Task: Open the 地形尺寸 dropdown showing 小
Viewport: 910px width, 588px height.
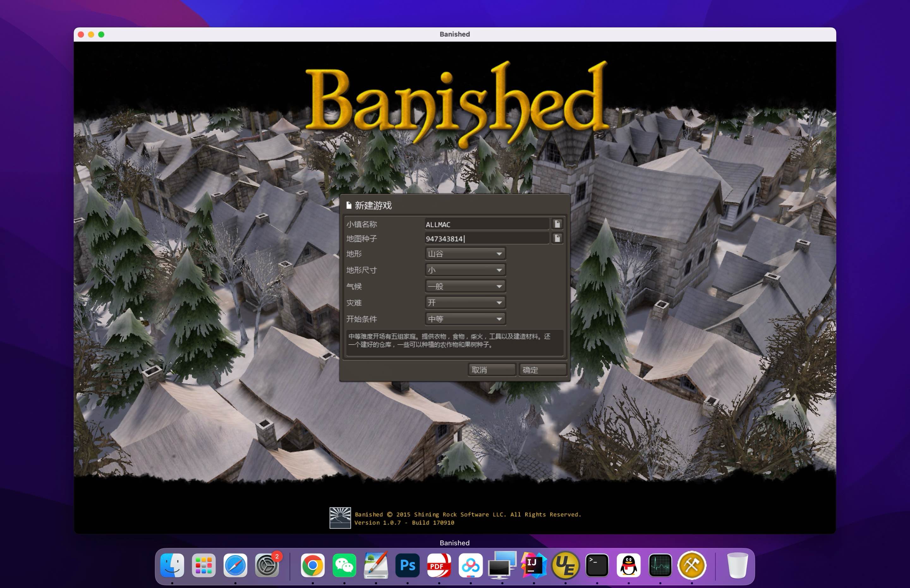Action: point(465,270)
